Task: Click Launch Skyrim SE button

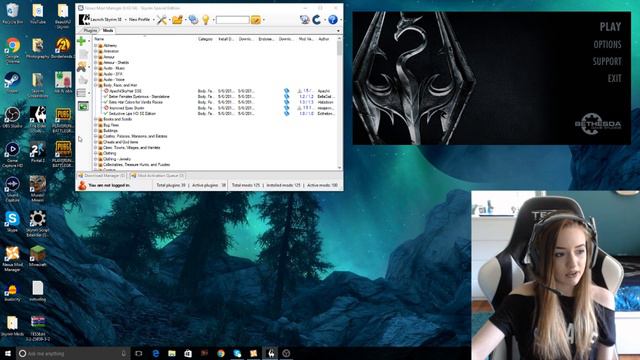Action: click(100, 19)
